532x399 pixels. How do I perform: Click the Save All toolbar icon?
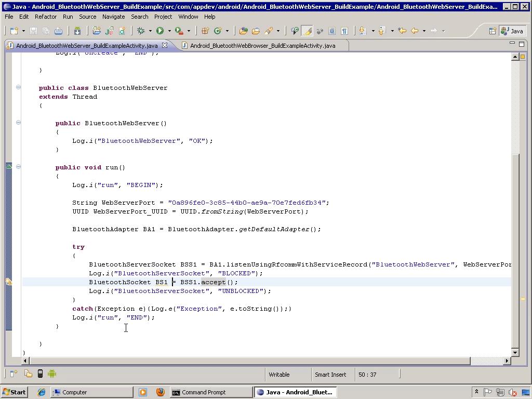(46, 31)
